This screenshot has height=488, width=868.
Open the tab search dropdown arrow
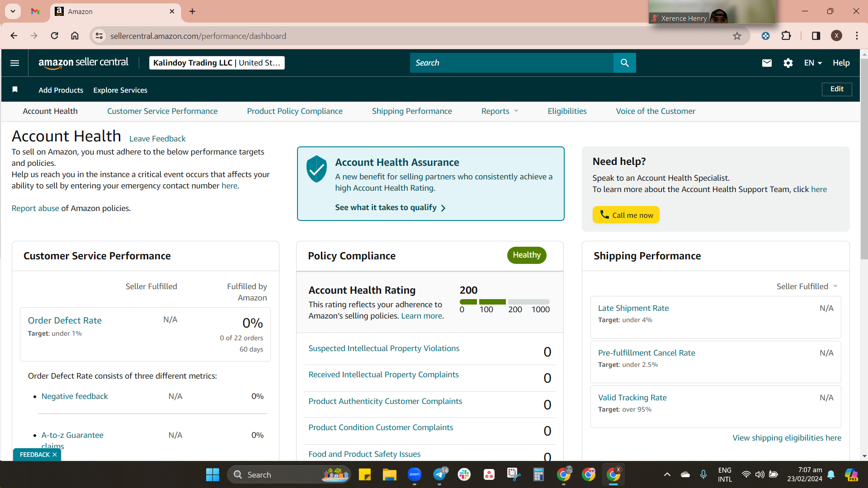click(x=13, y=11)
